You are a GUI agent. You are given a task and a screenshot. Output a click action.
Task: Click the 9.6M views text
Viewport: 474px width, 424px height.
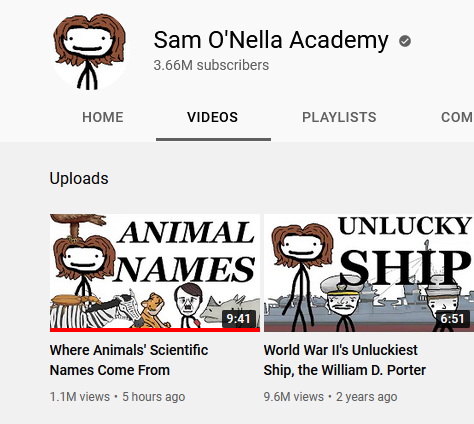[x=294, y=397]
